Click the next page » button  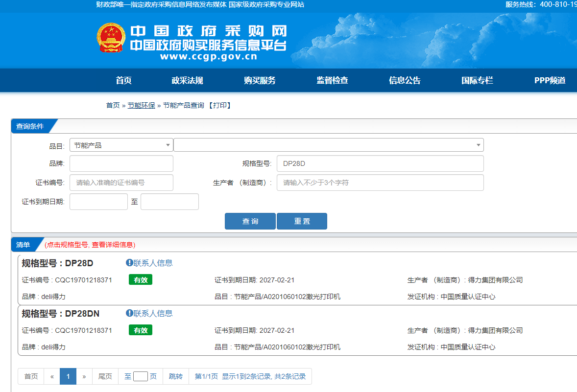coord(84,376)
